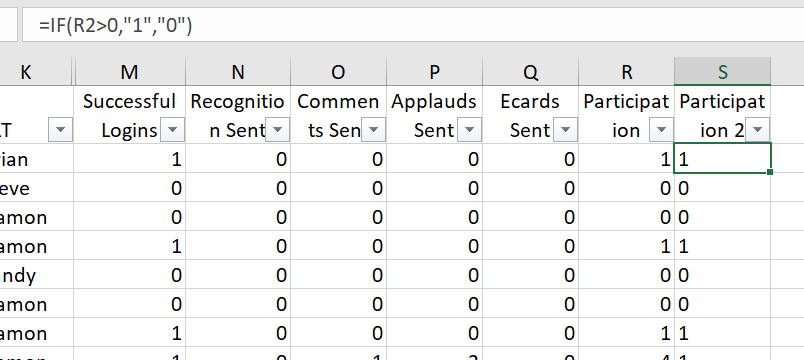Select the first-row Participation 2 cell containing 1
This screenshot has width=804, height=360.
point(722,158)
